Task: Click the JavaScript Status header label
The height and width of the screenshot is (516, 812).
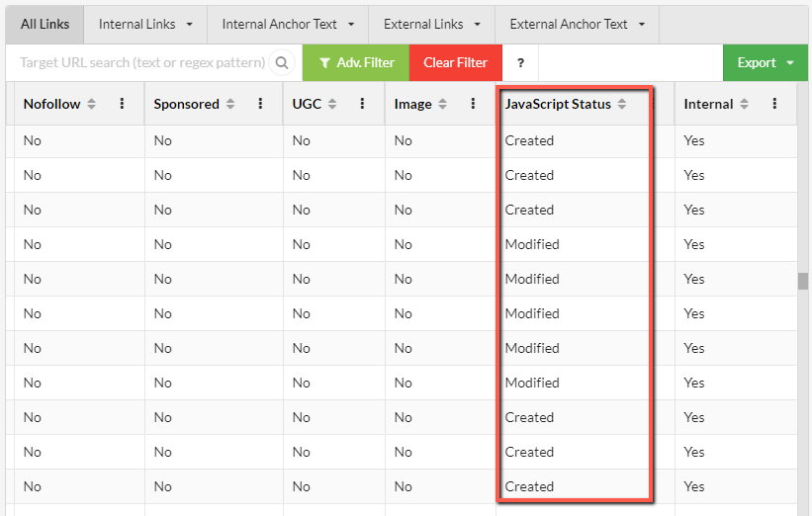Action: 558,104
